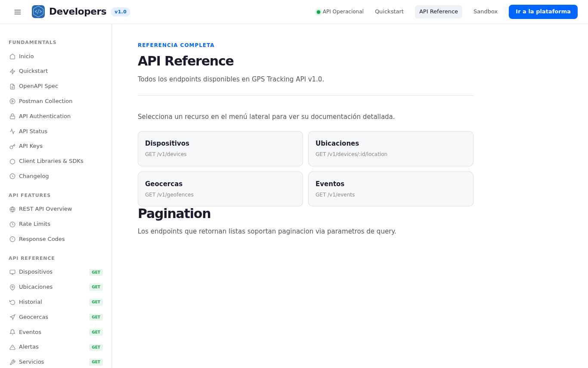Click the Ir a la plataforma button
Image resolution: width=588 pixels, height=368 pixels.
pos(543,12)
